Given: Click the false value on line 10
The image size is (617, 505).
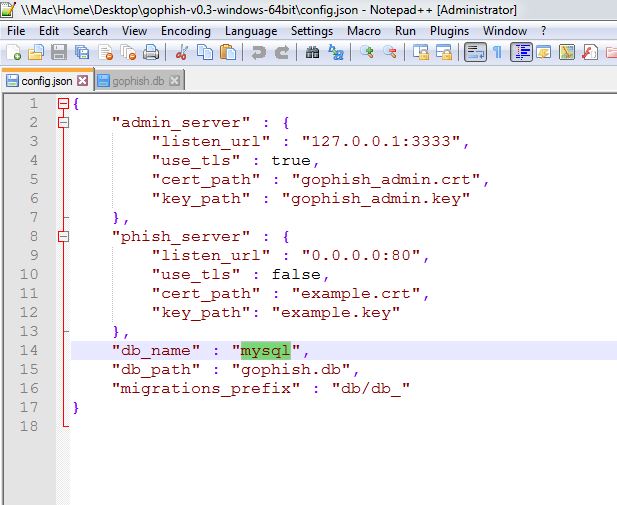Looking at the screenshot, I should coord(296,275).
